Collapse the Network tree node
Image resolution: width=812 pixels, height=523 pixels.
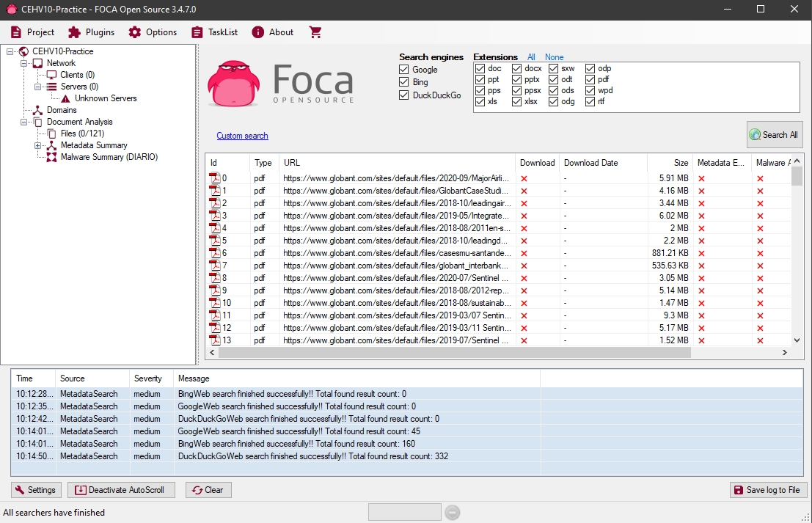tap(24, 63)
